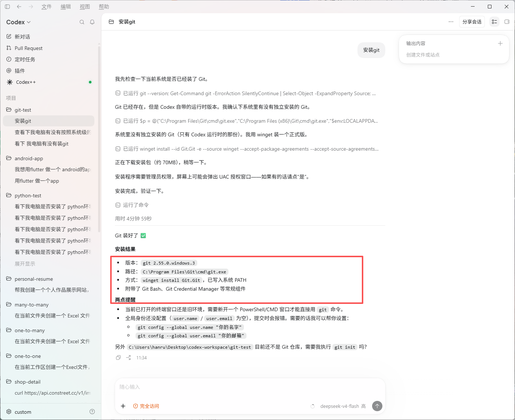The width and height of the screenshot is (515, 420).
Task: Go forward with the right arrow
Action: coord(31,7)
